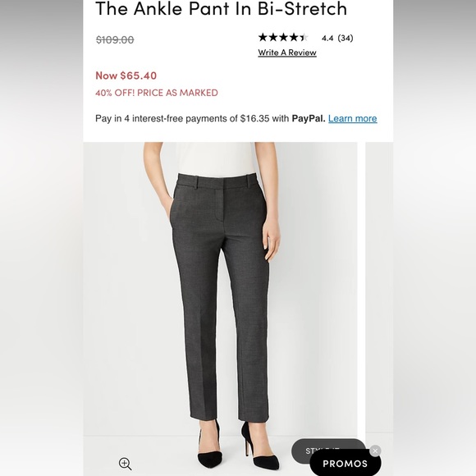This screenshot has height=476, width=476.
Task: Click the first filled rating star
Action: tap(263, 38)
